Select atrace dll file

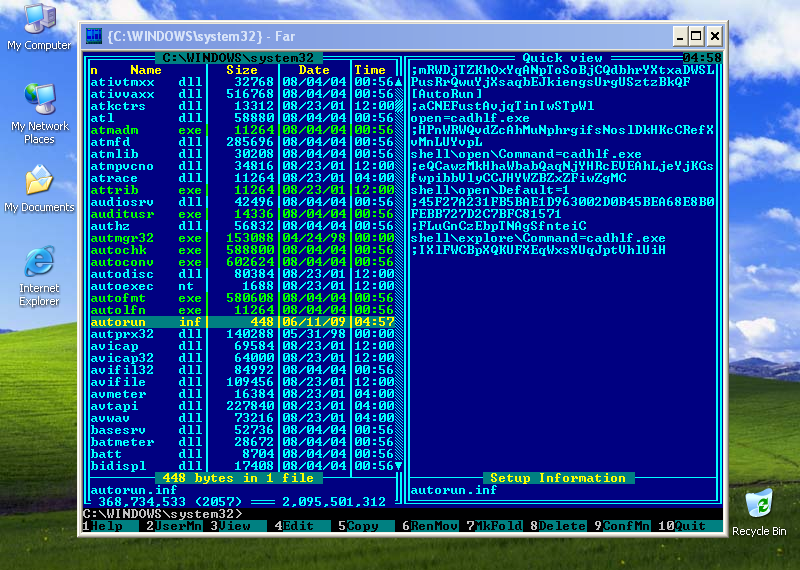[x=242, y=178]
